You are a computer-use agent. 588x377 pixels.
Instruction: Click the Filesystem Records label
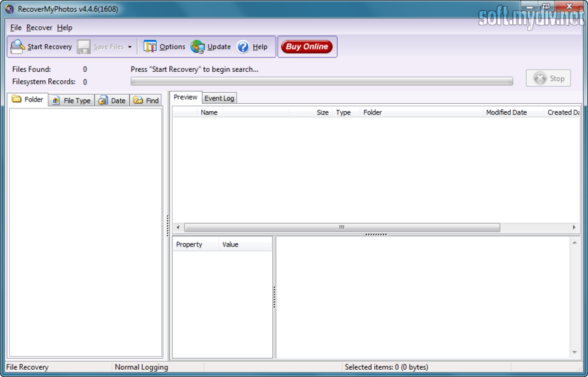44,82
